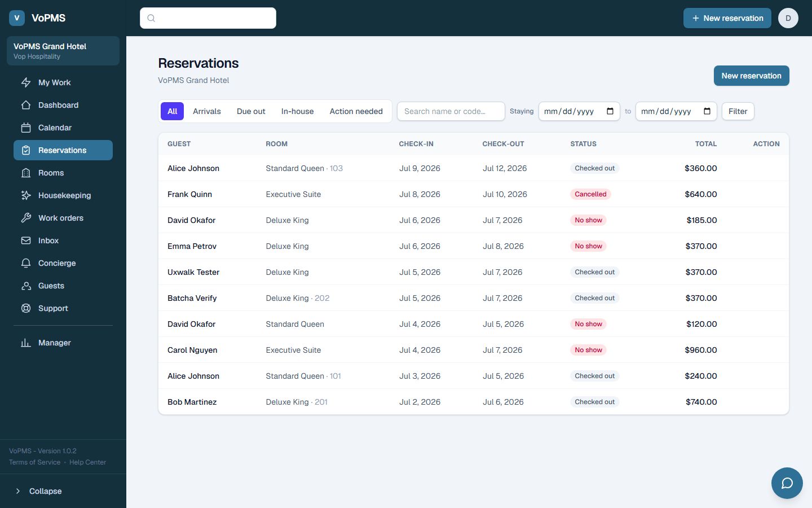Open the chat bubble widget
This screenshot has height=508, width=812.
point(787,483)
